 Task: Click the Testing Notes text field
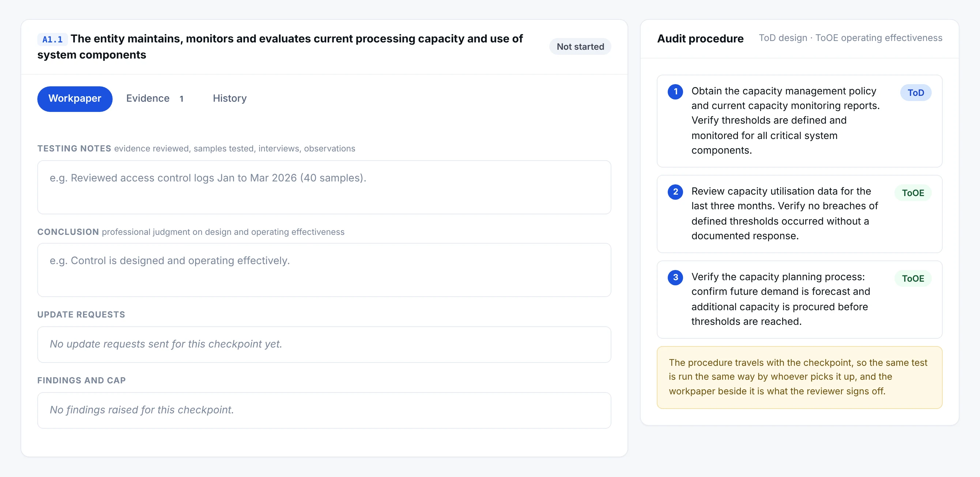324,187
